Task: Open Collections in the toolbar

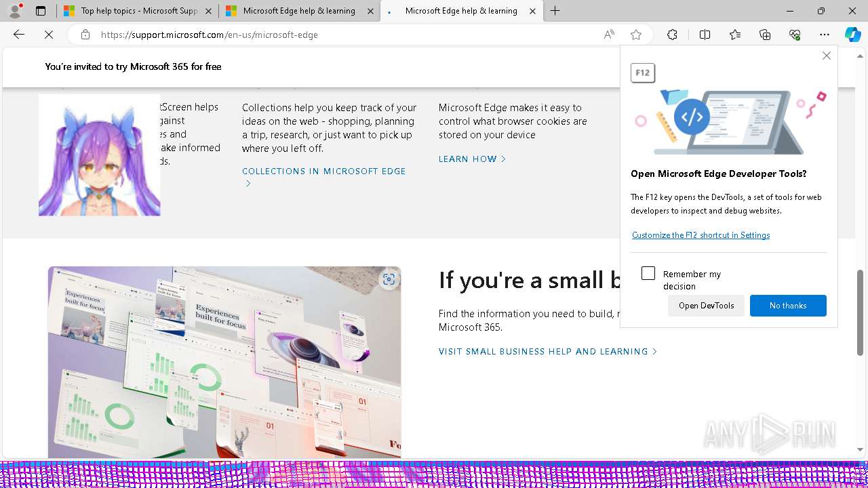Action: (x=765, y=35)
